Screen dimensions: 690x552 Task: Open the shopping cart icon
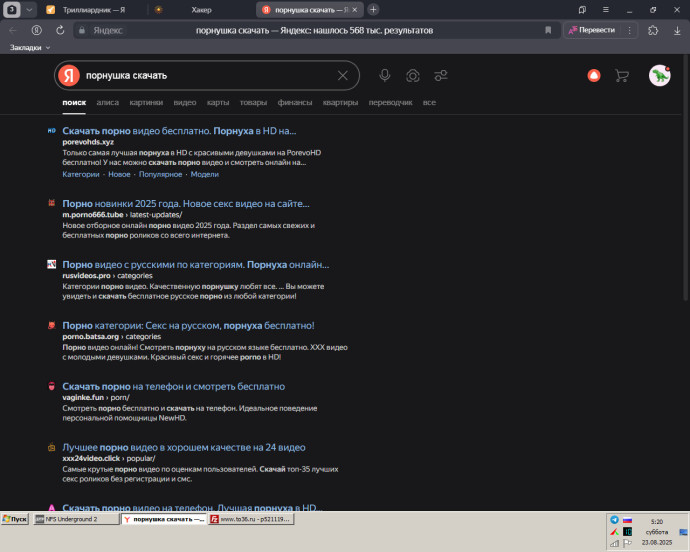(x=622, y=75)
